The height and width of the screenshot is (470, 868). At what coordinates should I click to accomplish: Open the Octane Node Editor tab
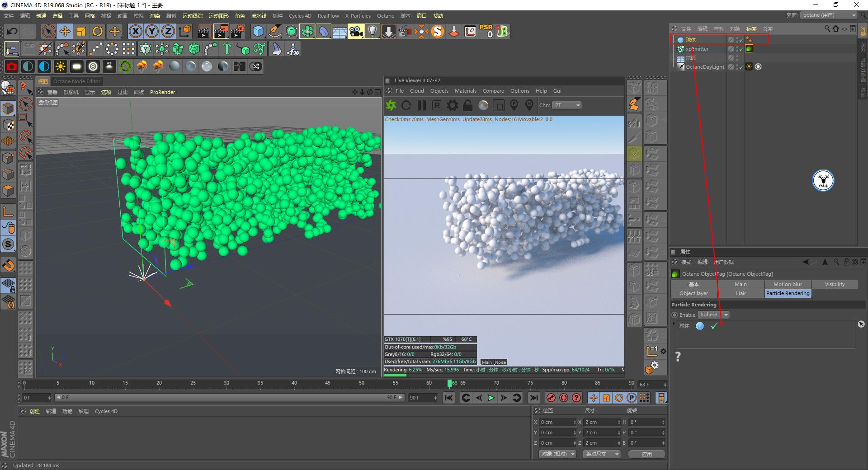tap(76, 81)
